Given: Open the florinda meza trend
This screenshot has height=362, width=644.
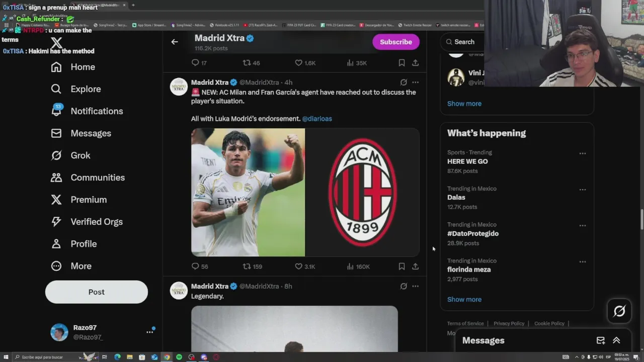Looking at the screenshot, I should [x=469, y=269].
